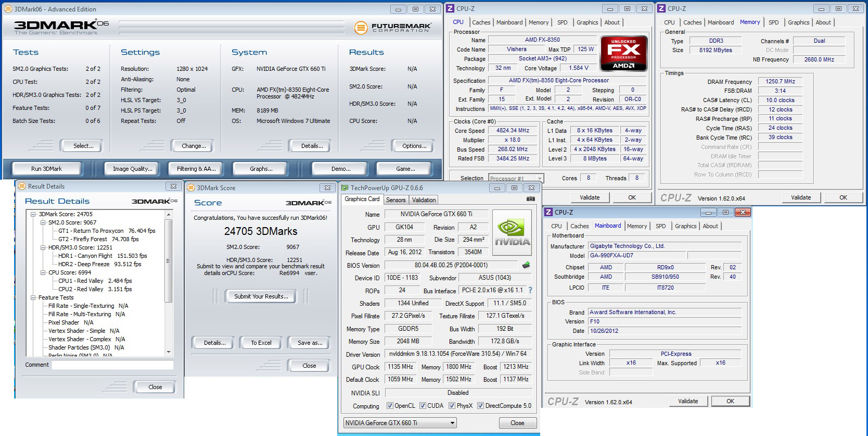Click the Filtering & AA... button
This screenshot has width=868, height=436.
(x=196, y=169)
